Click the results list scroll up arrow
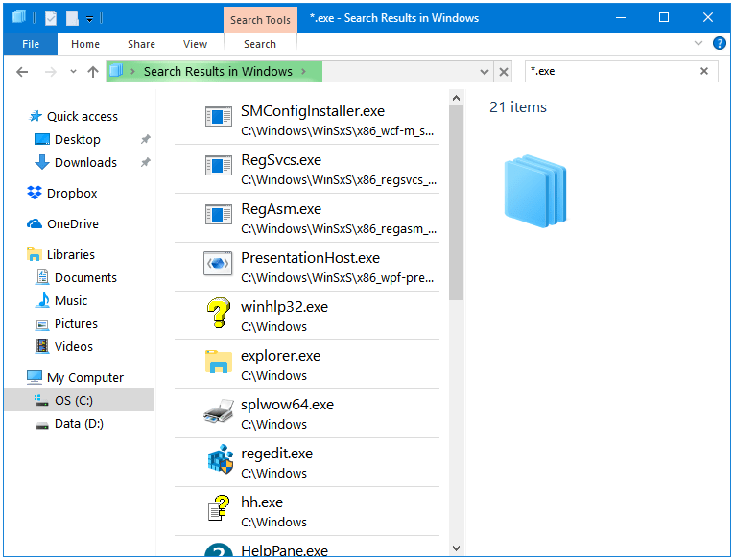The image size is (734, 560). pos(457,98)
